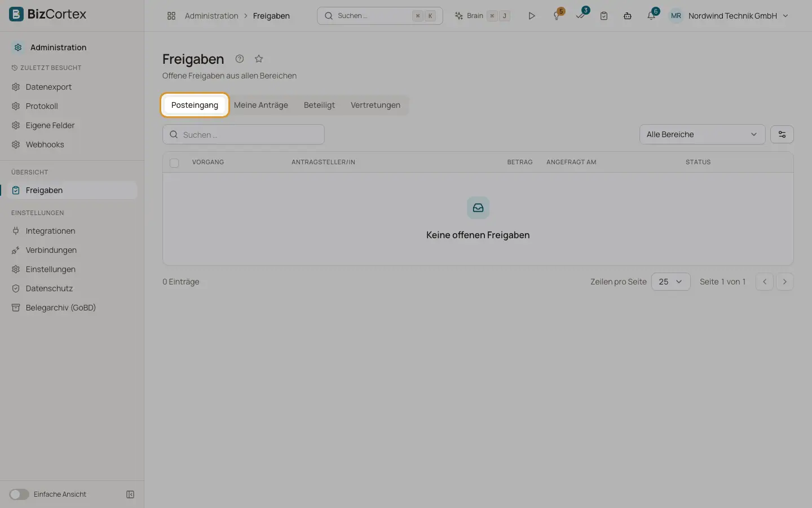Go to the next page arrow
The height and width of the screenshot is (508, 812).
[x=785, y=282]
